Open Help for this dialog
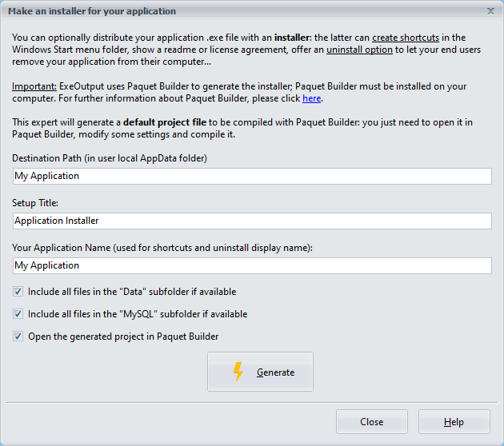Viewport: 504px width, 446px height. pos(454,422)
